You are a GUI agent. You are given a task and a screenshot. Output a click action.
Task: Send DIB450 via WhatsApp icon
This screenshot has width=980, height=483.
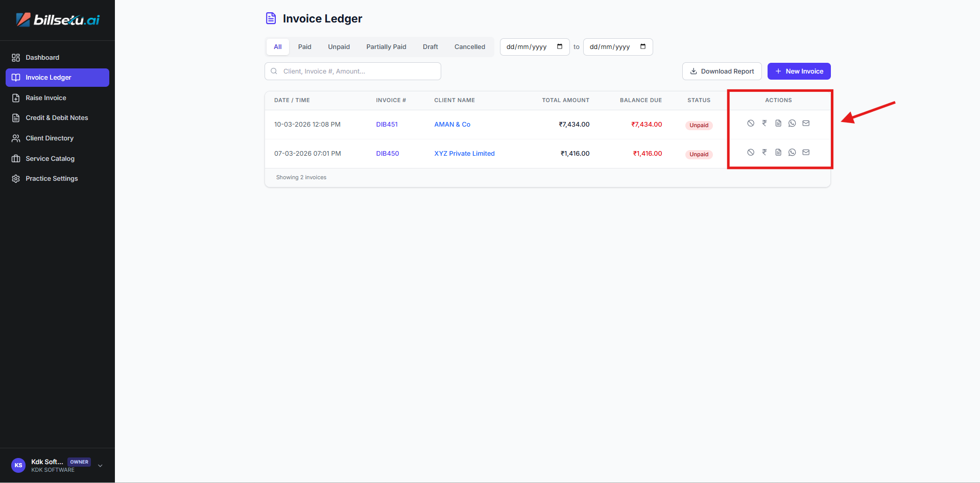pyautogui.click(x=792, y=152)
